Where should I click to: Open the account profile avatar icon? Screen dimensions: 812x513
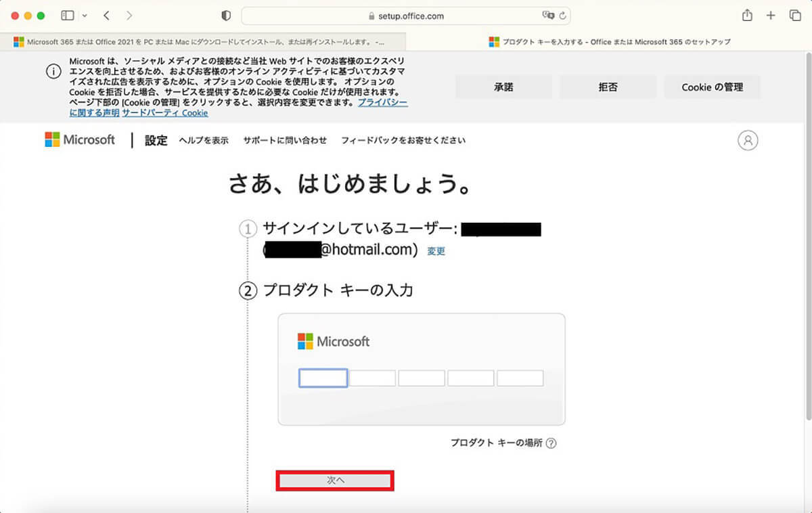pyautogui.click(x=748, y=140)
